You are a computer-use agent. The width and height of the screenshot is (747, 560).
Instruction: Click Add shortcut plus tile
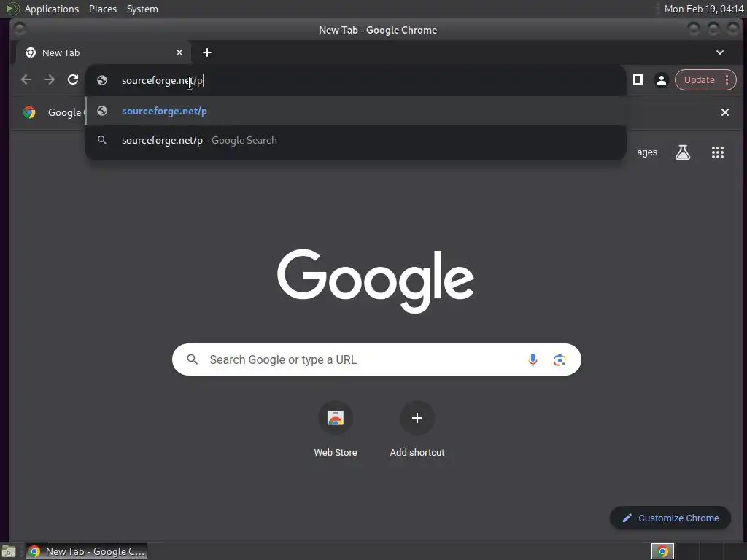(417, 429)
